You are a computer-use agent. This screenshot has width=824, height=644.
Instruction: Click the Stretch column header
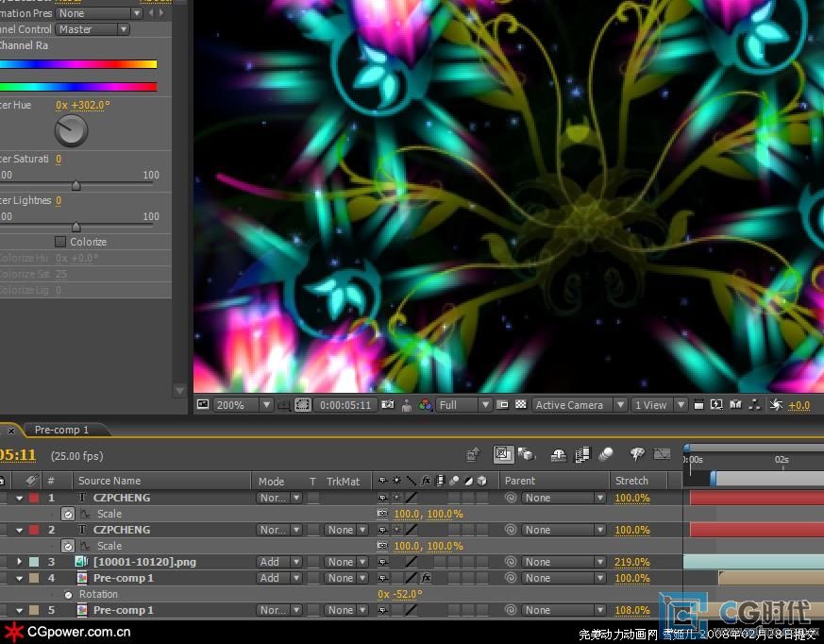(631, 481)
